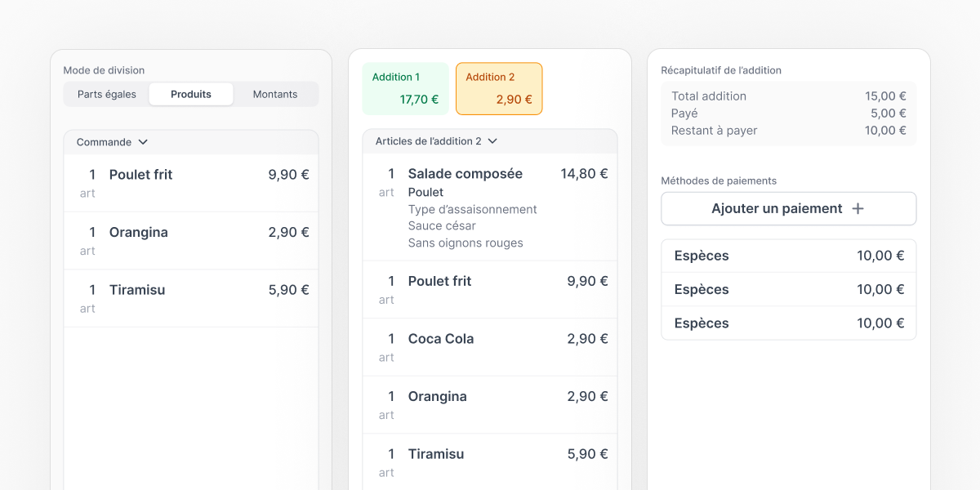Select the Tiramisu item in the Commande list
Image resolution: width=980 pixels, height=490 pixels.
(x=190, y=297)
